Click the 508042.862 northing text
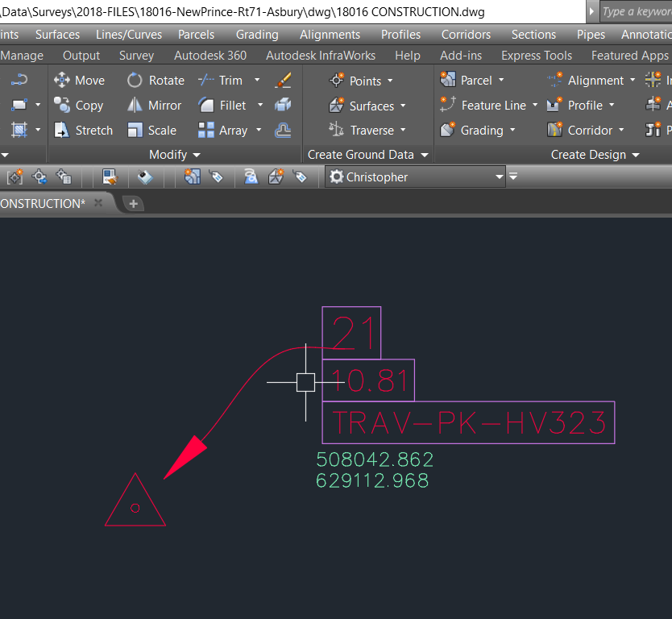This screenshot has width=672, height=619. click(x=375, y=459)
